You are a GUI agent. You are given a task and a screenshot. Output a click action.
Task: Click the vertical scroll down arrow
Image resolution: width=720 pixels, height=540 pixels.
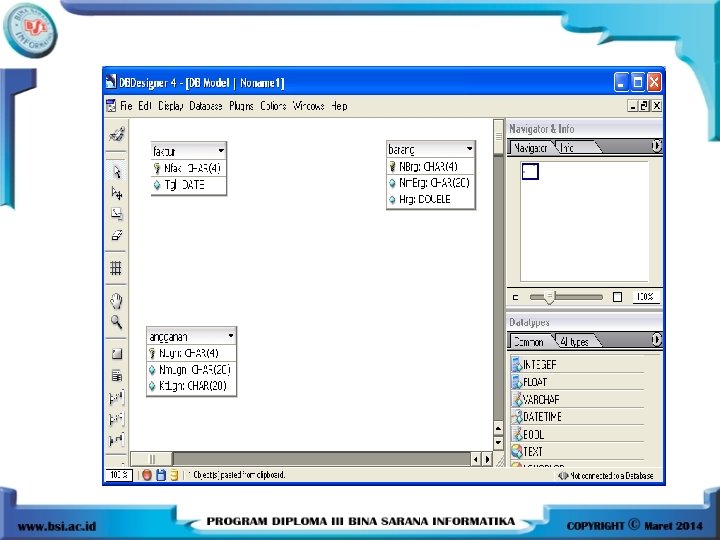pyautogui.click(x=498, y=443)
